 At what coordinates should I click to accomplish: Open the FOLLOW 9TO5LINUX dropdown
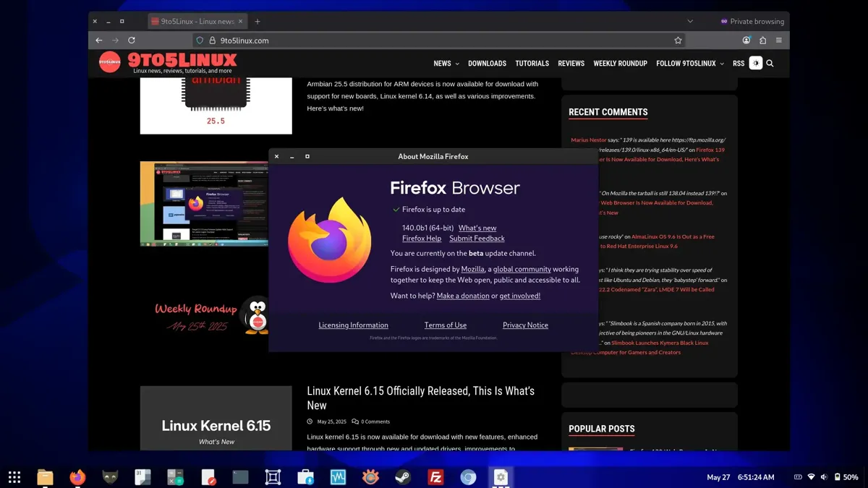pos(686,63)
